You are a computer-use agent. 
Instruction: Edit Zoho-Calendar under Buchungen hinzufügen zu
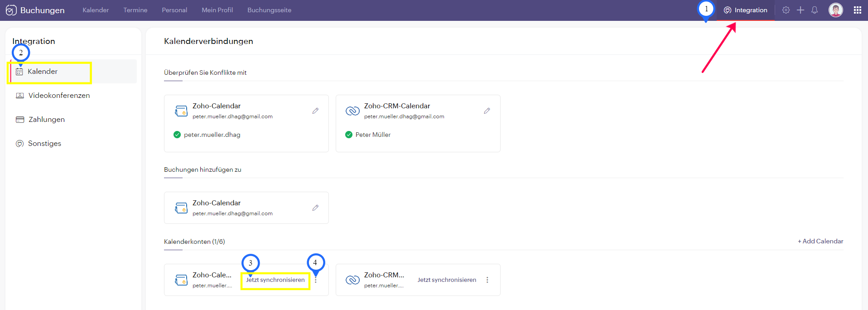(x=315, y=208)
